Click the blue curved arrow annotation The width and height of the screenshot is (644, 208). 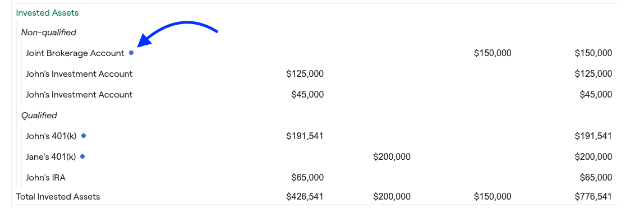177,34
